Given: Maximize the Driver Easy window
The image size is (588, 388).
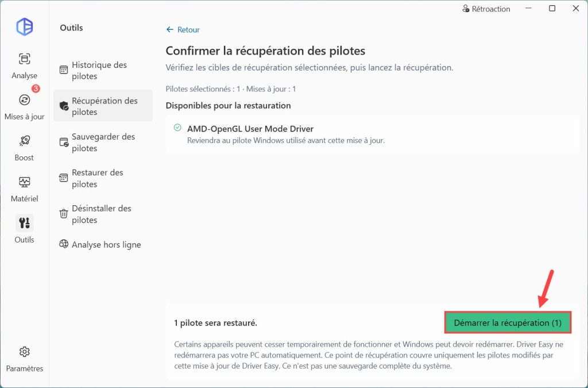Looking at the screenshot, I should point(552,8).
